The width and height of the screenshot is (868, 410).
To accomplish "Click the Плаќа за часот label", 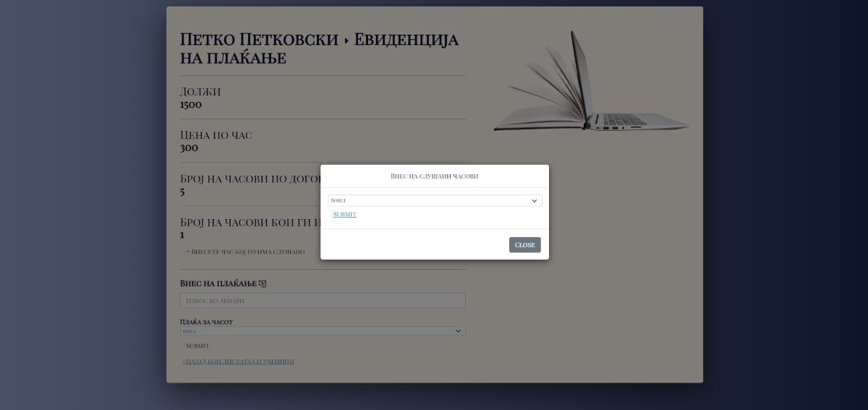I will coord(206,322).
